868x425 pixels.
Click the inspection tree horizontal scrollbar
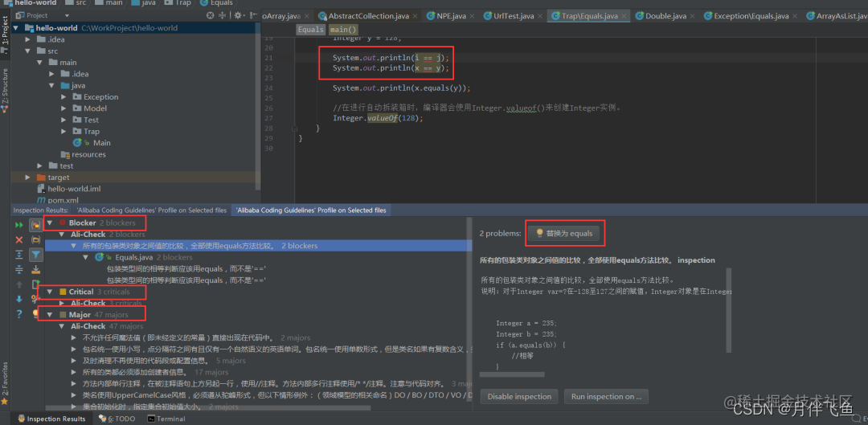(x=208, y=409)
